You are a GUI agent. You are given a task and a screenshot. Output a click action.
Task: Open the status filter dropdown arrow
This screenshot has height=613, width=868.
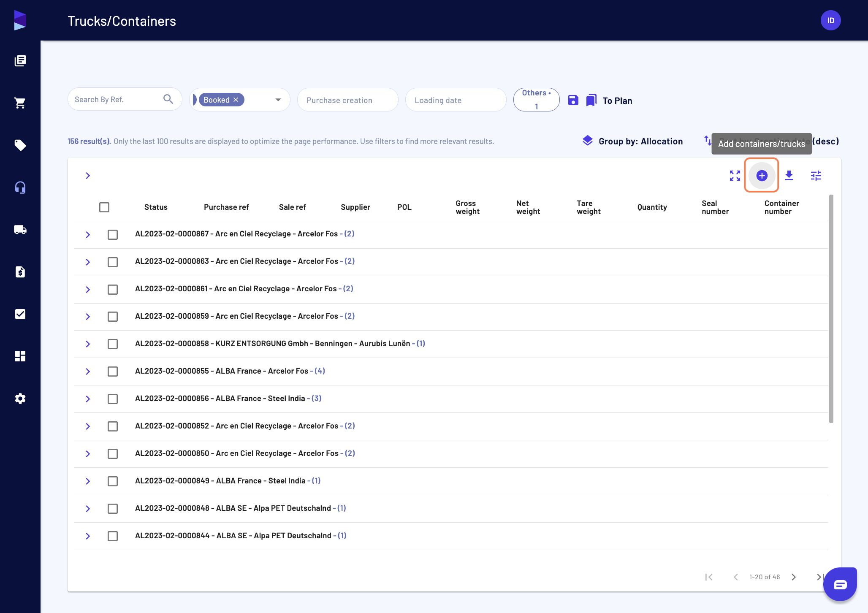point(278,100)
